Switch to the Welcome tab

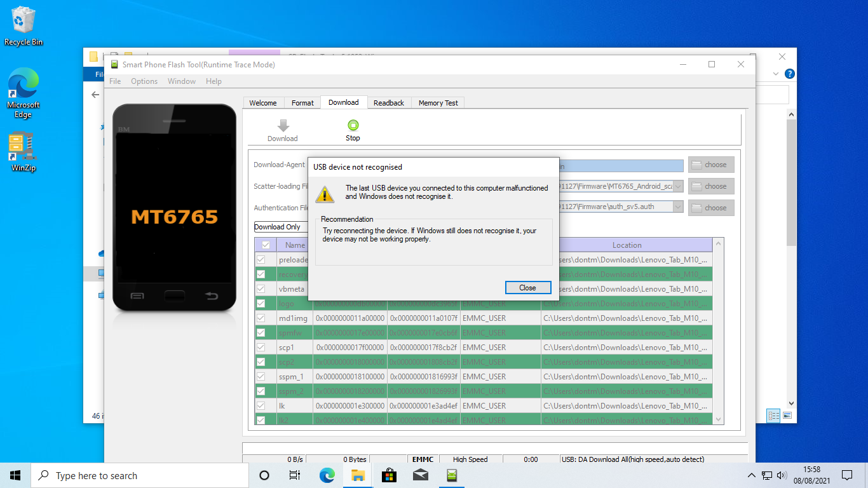point(263,103)
